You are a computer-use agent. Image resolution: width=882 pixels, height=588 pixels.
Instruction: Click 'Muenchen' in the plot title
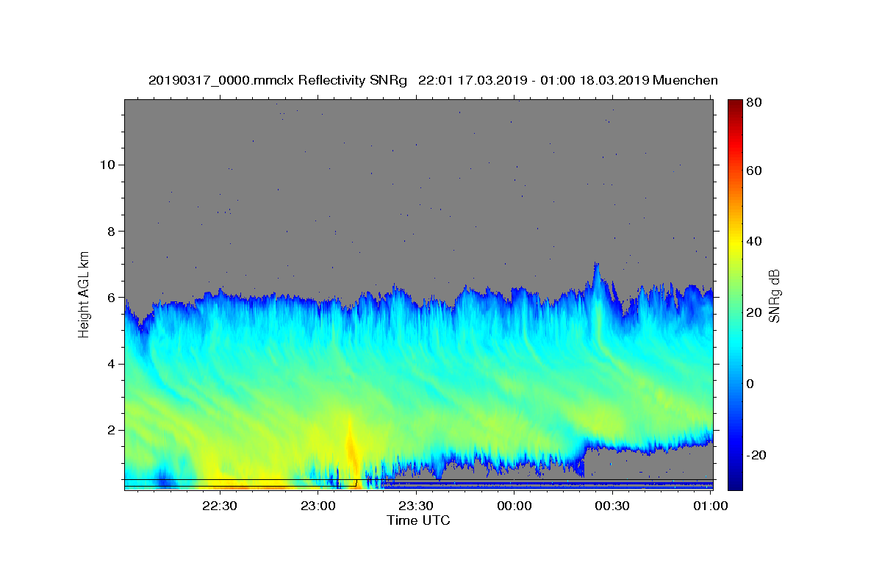point(685,80)
